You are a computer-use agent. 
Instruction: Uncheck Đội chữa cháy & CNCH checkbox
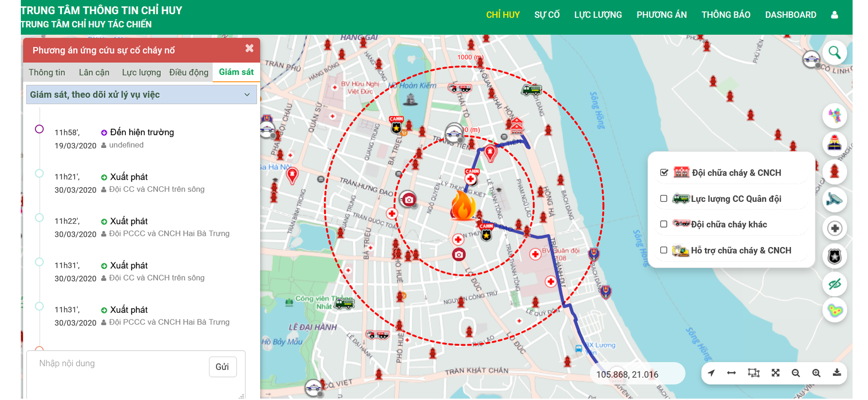pyautogui.click(x=664, y=172)
